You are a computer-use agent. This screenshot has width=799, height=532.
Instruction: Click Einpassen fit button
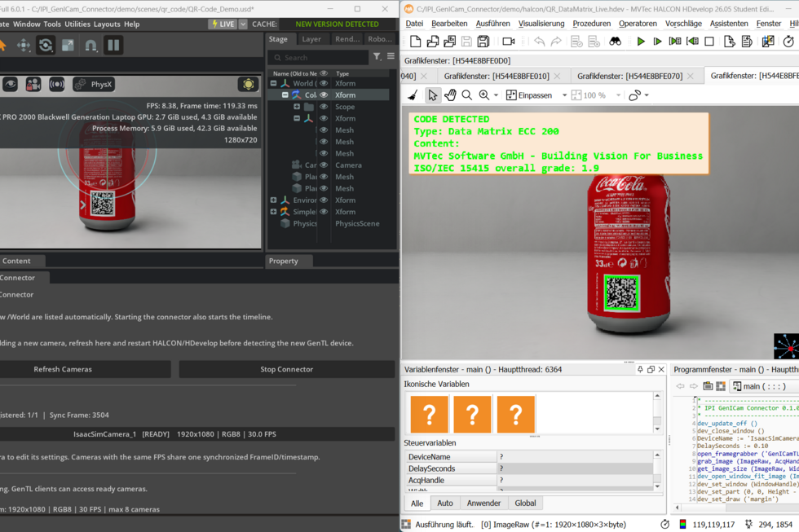pos(529,95)
